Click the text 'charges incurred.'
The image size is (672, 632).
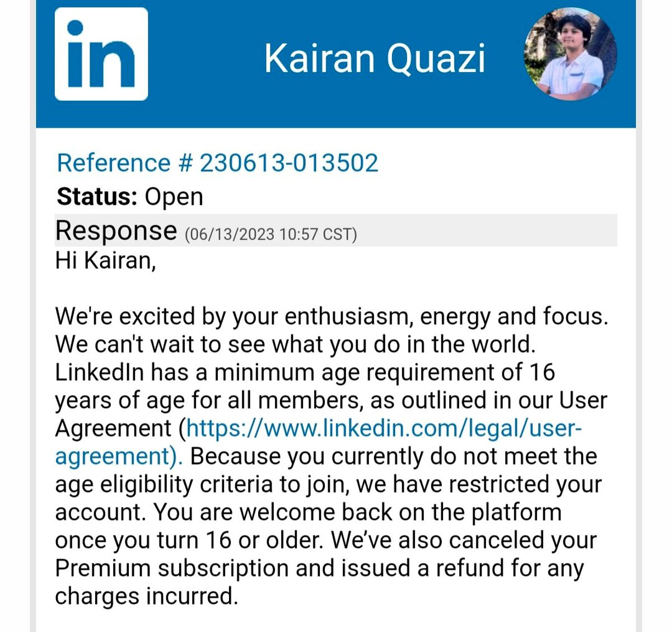click(146, 596)
